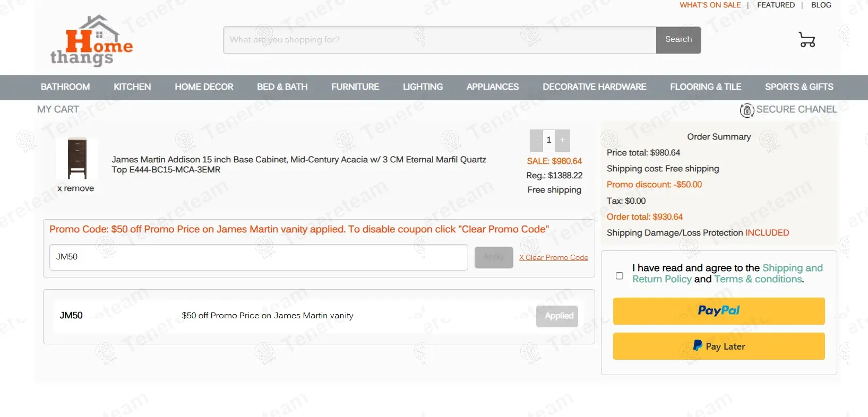Open the Appliances category menu

click(x=493, y=87)
